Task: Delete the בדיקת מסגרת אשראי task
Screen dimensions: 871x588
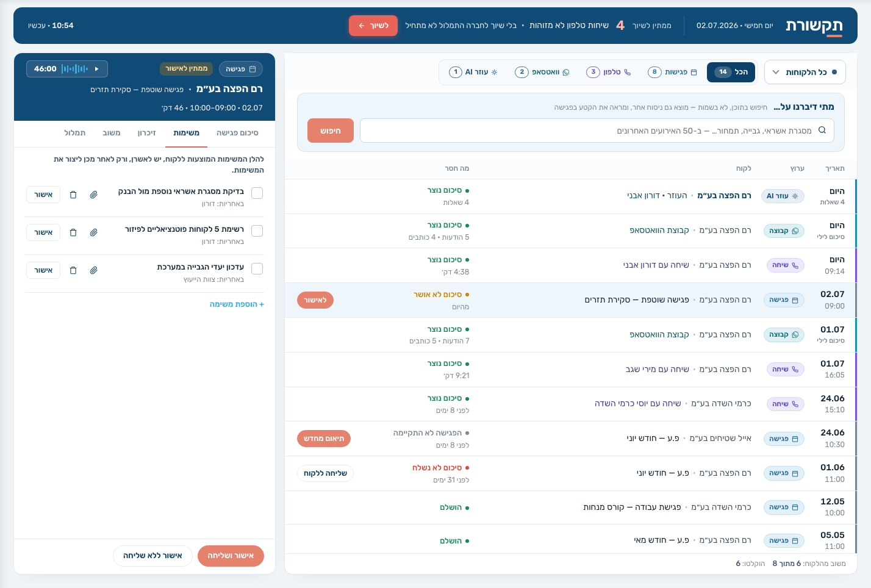Action: coord(73,195)
